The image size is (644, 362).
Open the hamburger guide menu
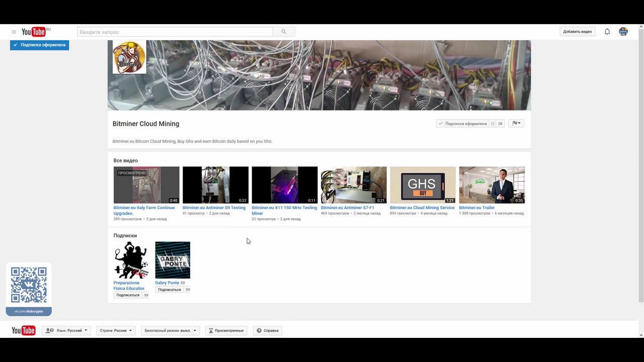click(14, 32)
